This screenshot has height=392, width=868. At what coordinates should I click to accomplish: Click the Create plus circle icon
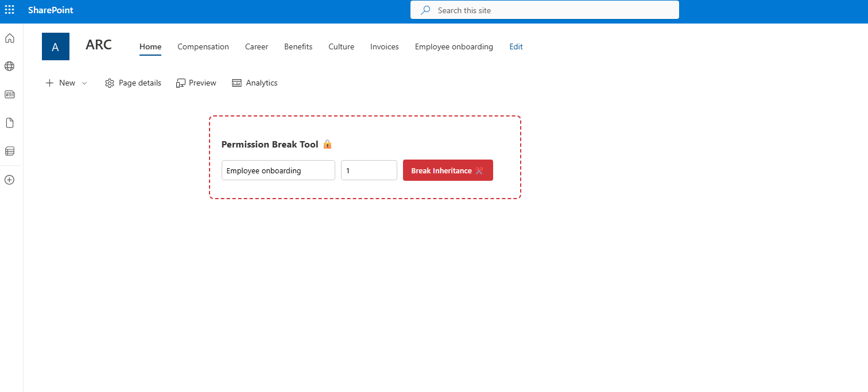pos(10,180)
